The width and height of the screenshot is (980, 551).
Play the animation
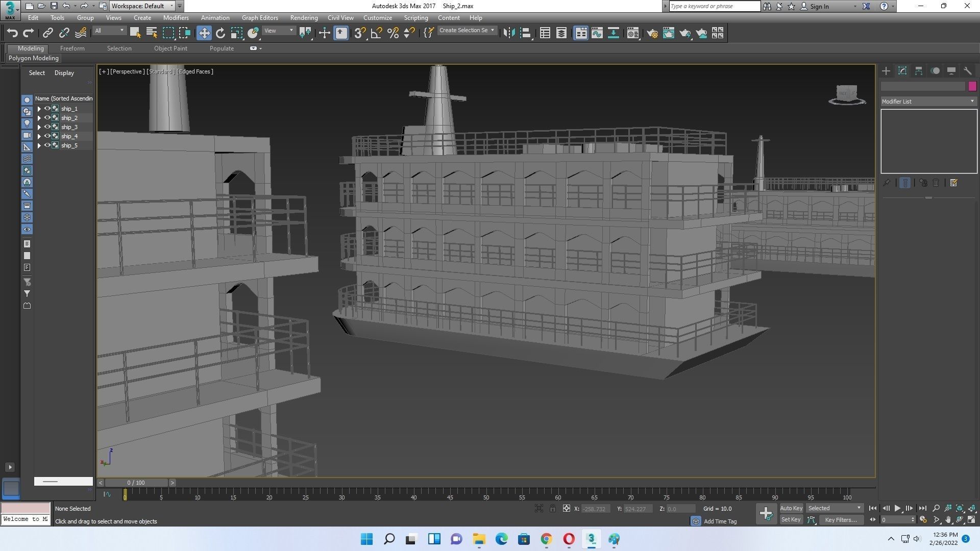tap(897, 508)
